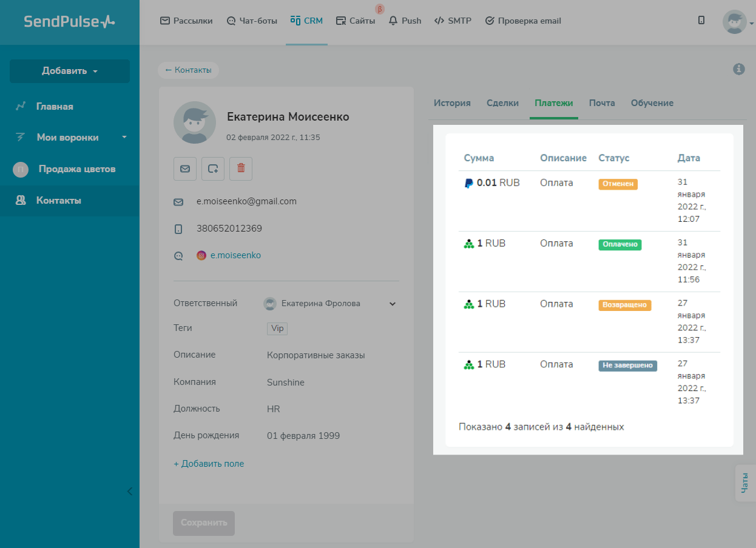
Task: Open the Добавить dropdown button
Action: 70,71
